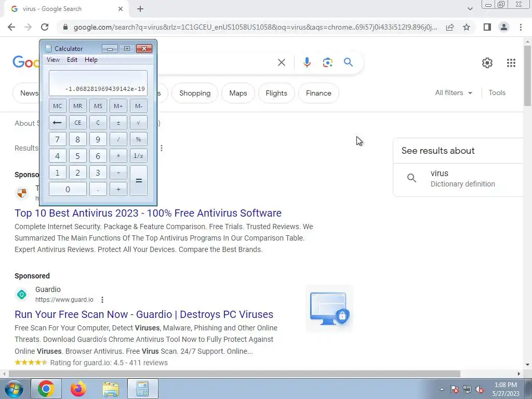This screenshot has width=532, height=399.
Task: Show the Chrome tab search dropdown
Action: tap(470, 9)
